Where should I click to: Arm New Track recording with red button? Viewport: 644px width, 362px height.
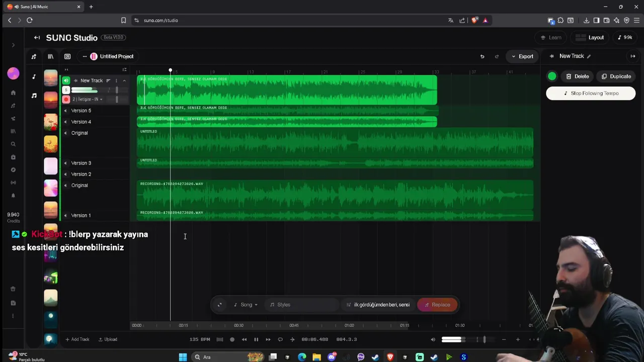pyautogui.click(x=66, y=100)
